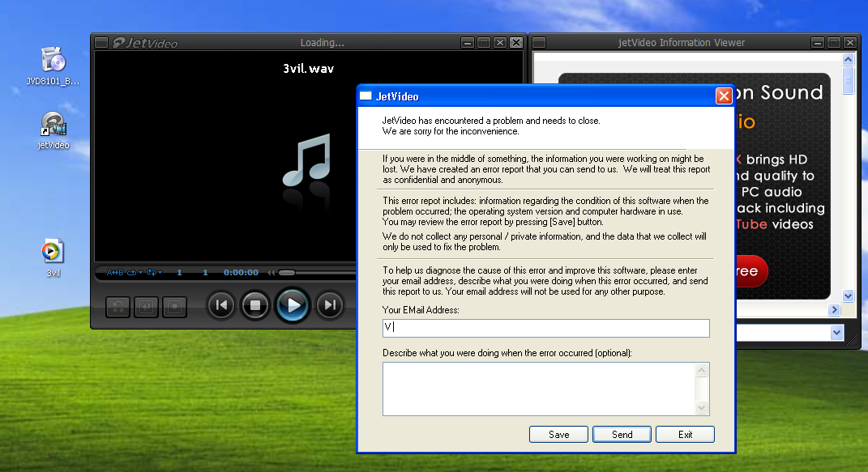Skip to the next track
Image resolution: width=868 pixels, height=472 pixels.
pyautogui.click(x=330, y=305)
